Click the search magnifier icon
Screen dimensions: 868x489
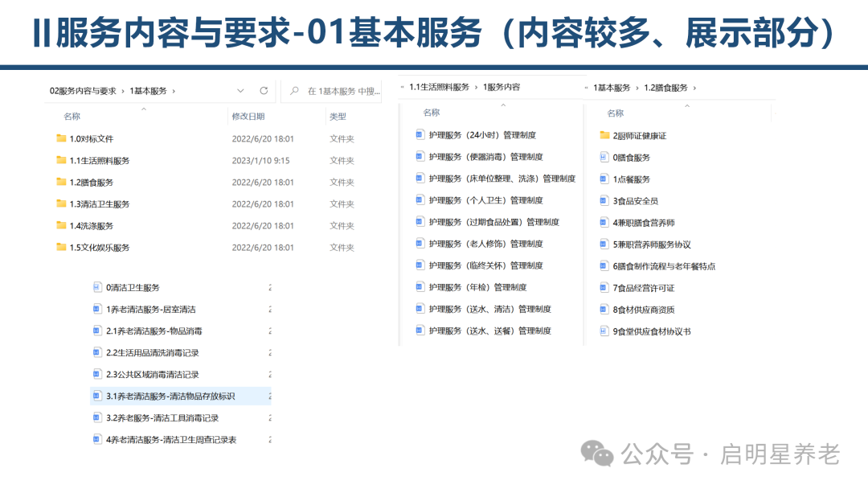pyautogui.click(x=293, y=90)
